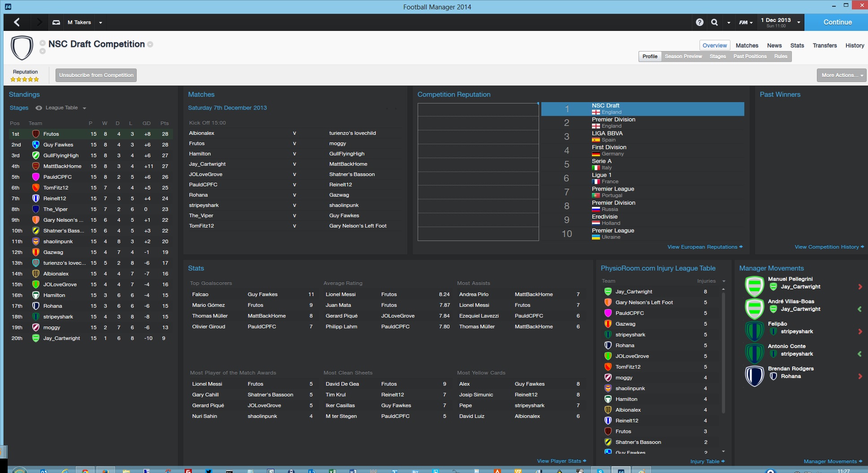Image resolution: width=868 pixels, height=473 pixels.
Task: Open the Stages link in Standings
Action: [x=19, y=108]
